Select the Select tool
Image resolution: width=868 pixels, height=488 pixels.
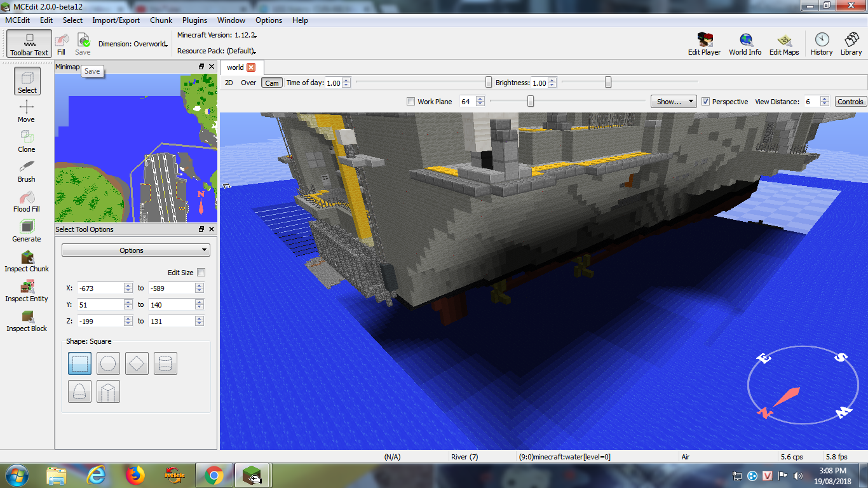tap(27, 81)
